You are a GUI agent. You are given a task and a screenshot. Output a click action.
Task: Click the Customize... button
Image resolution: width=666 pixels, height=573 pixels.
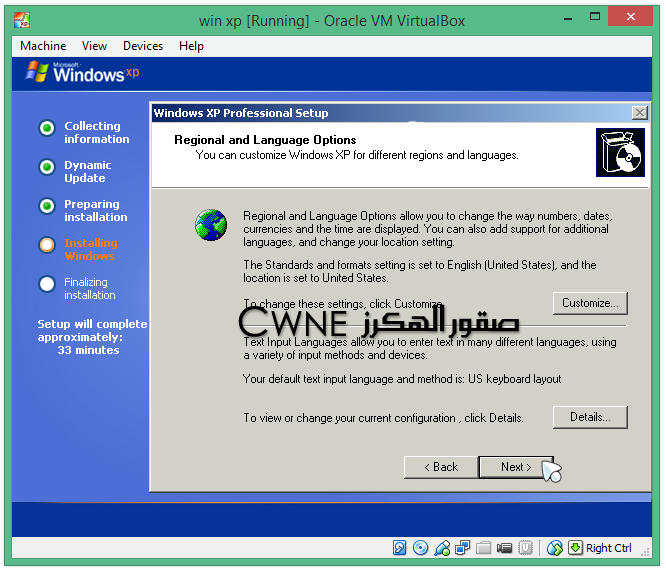[x=590, y=303]
